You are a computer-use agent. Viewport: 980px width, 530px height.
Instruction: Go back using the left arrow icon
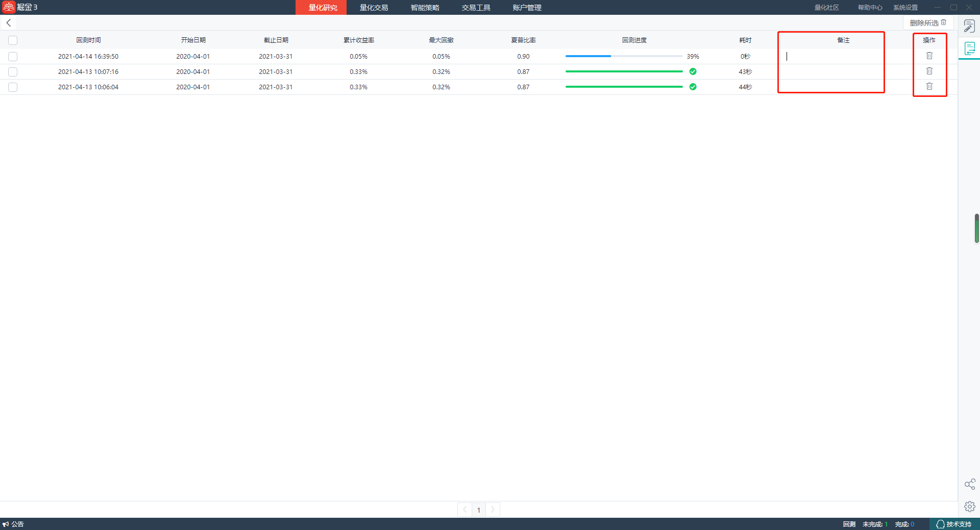coord(9,23)
